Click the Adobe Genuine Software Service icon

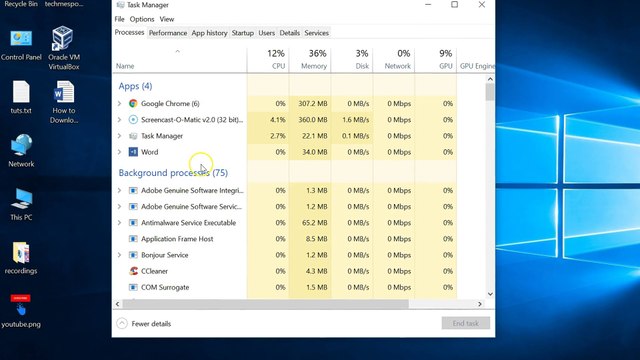(133, 207)
